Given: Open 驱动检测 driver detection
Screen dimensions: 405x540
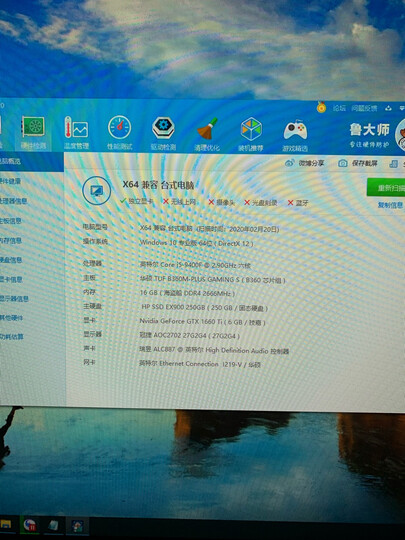Looking at the screenshot, I should [x=163, y=133].
